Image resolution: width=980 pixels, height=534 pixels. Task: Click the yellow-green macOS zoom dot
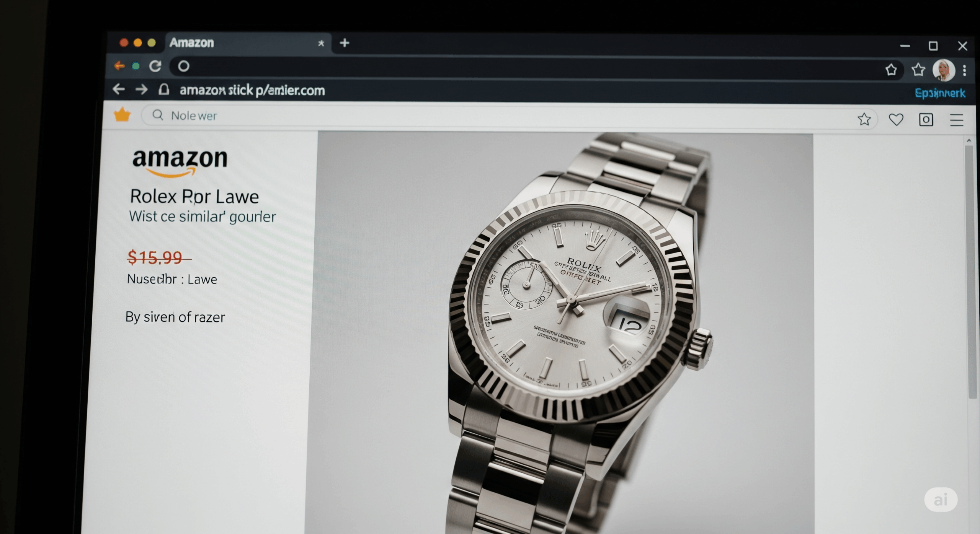152,42
